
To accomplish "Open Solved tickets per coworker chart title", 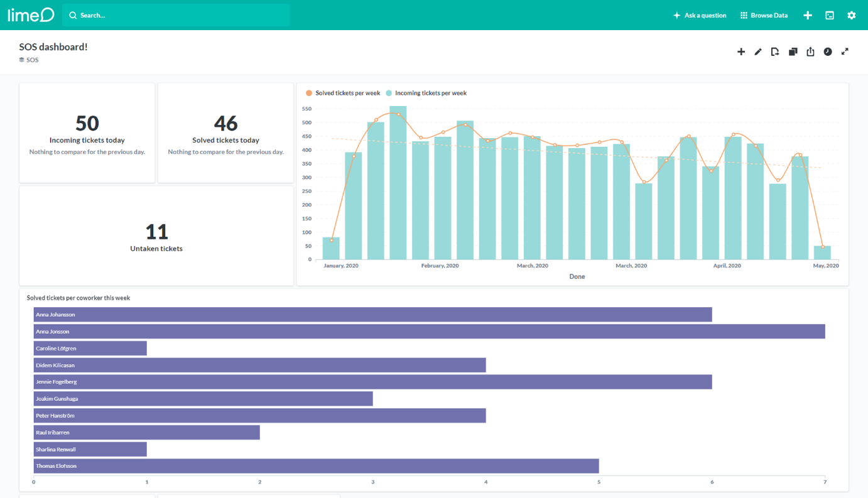I will (x=79, y=298).
